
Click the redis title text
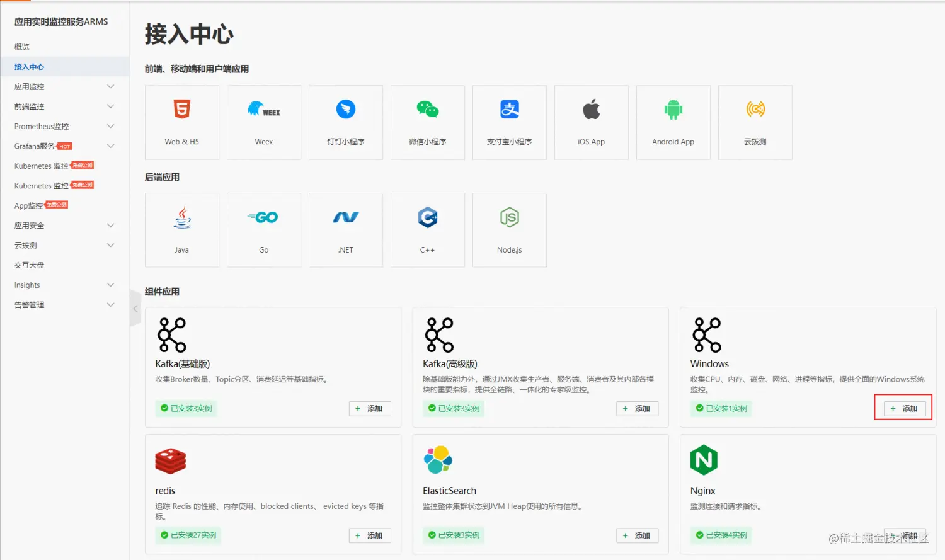point(165,491)
